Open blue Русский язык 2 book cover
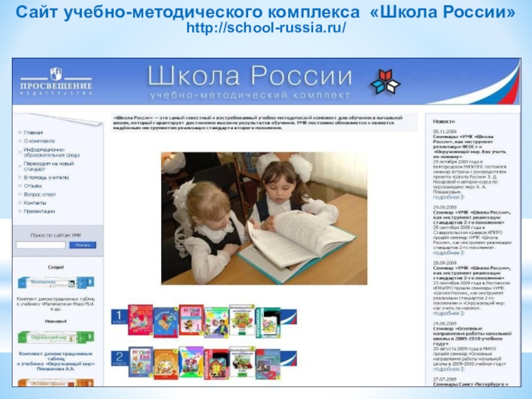 tap(141, 362)
